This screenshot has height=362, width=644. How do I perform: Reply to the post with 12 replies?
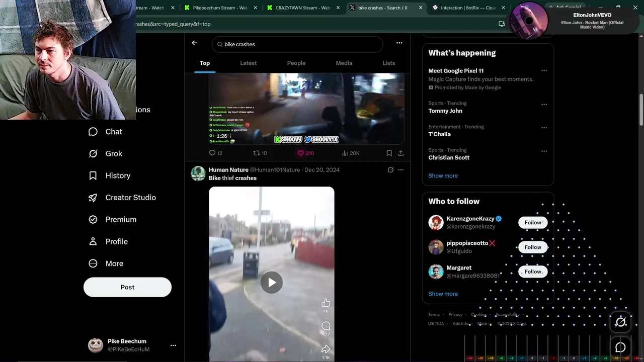216,153
